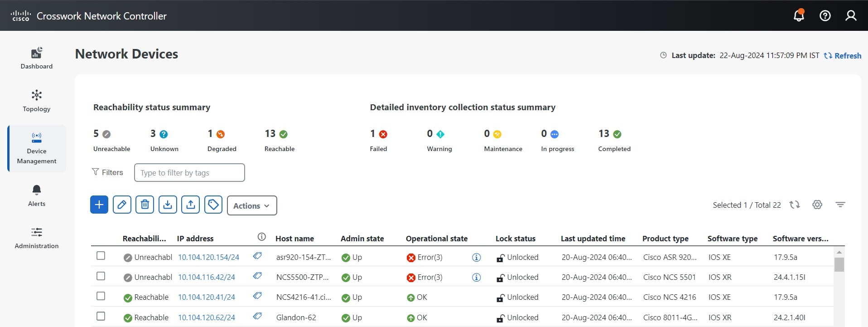
Task: Refresh the Network Devices page
Action: pos(843,55)
